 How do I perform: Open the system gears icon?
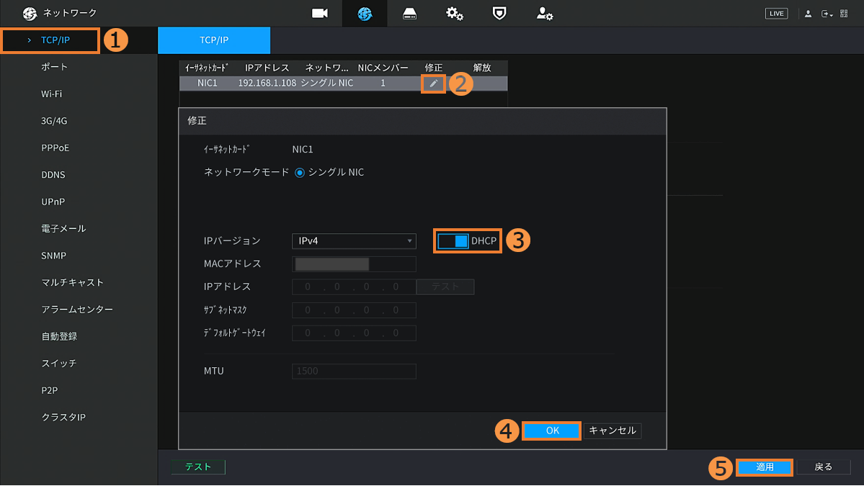(x=454, y=14)
